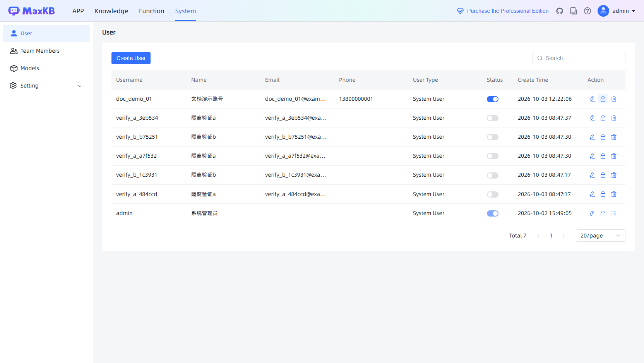Click the Create User button
This screenshot has height=363, width=644.
click(131, 58)
